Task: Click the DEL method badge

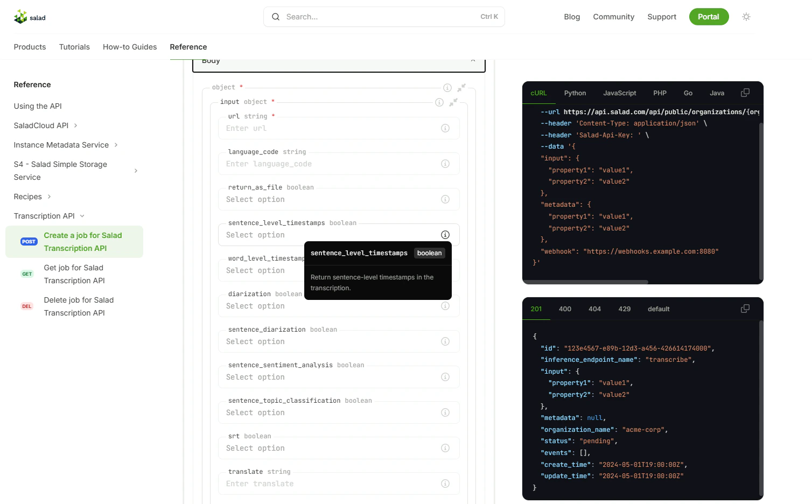Action: (x=27, y=306)
